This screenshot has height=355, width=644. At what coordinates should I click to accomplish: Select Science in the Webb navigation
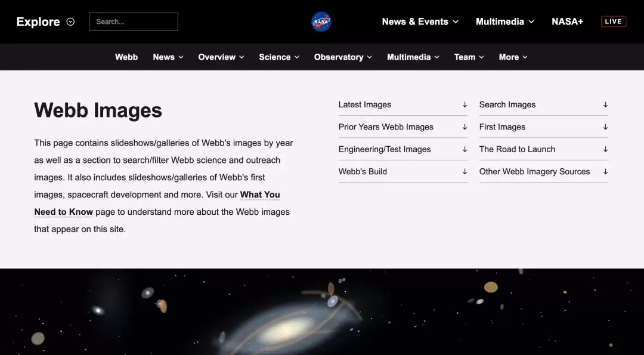[x=274, y=57]
